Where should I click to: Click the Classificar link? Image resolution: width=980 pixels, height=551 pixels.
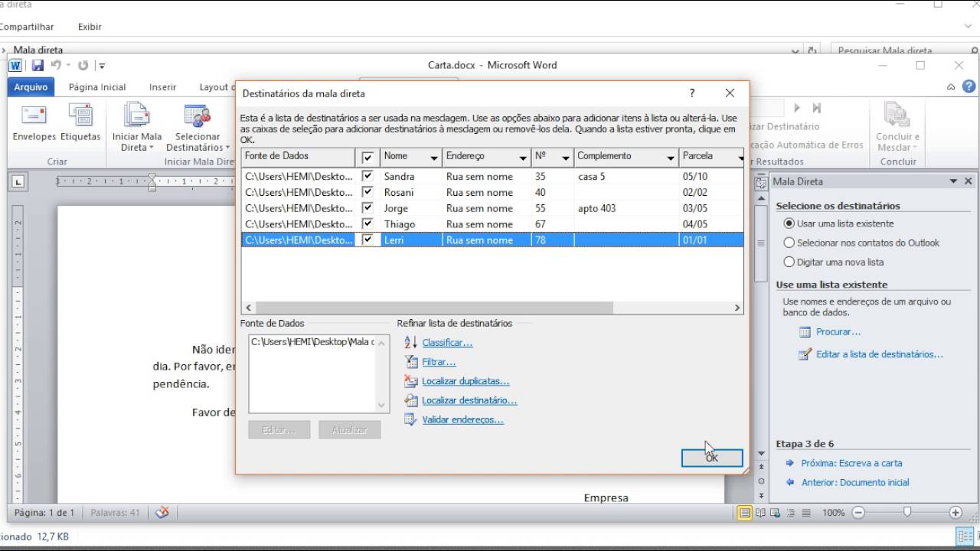[x=447, y=343]
